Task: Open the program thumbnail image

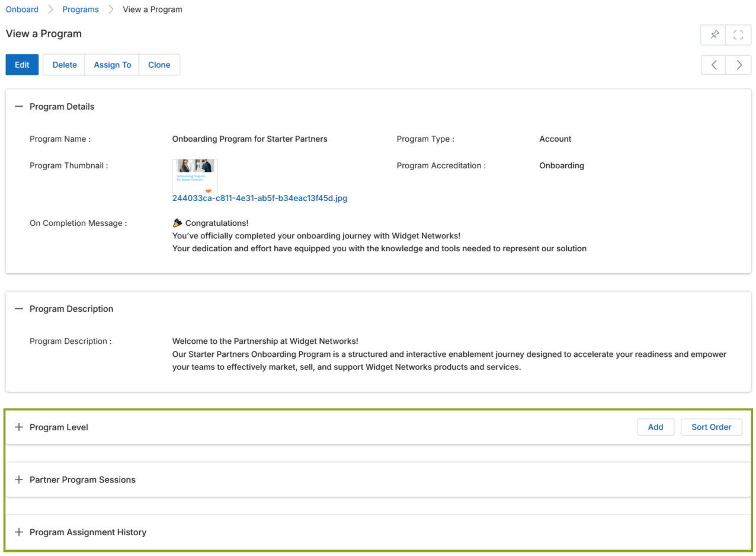Action: click(195, 175)
